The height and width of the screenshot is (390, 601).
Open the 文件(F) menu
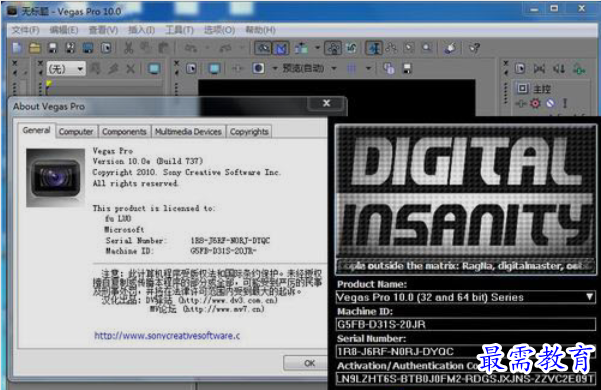click(25, 30)
